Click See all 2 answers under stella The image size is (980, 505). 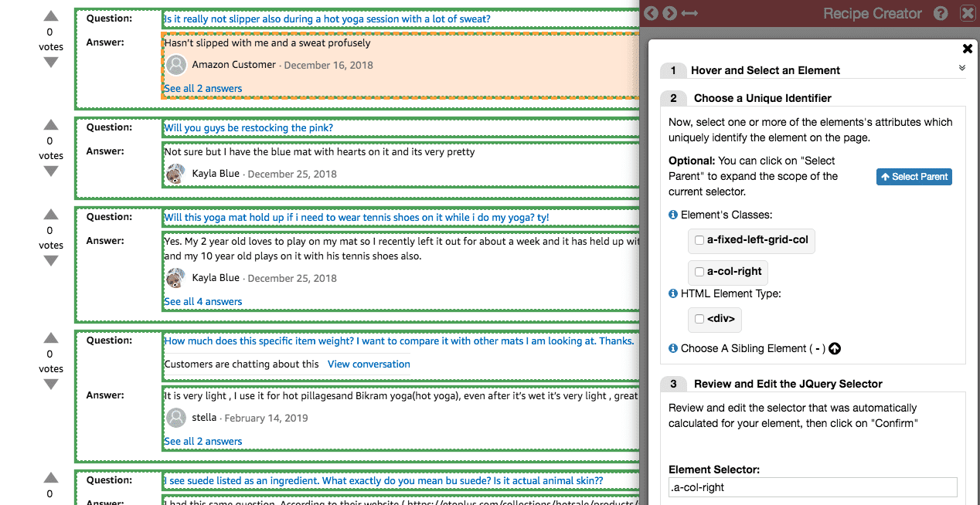202,442
